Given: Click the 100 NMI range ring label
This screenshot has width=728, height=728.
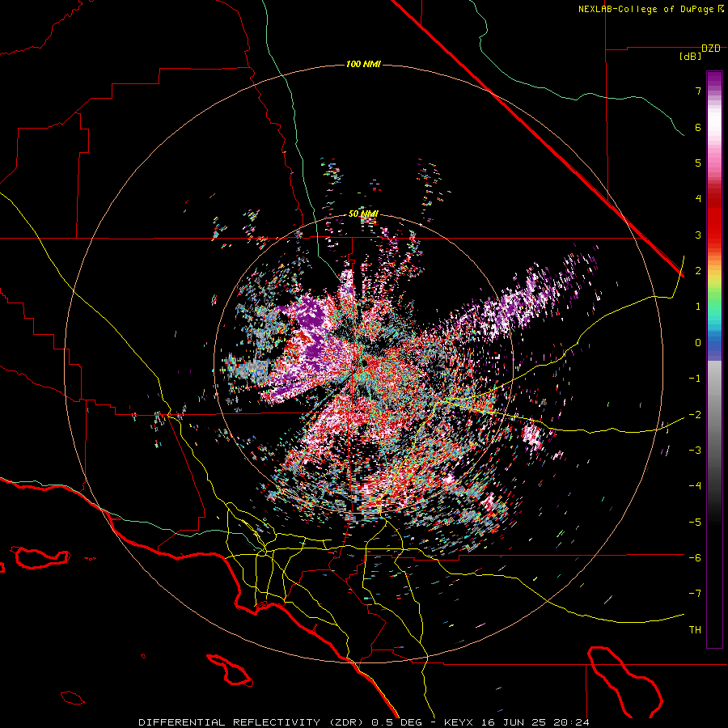Looking at the screenshot, I should pos(363,64).
